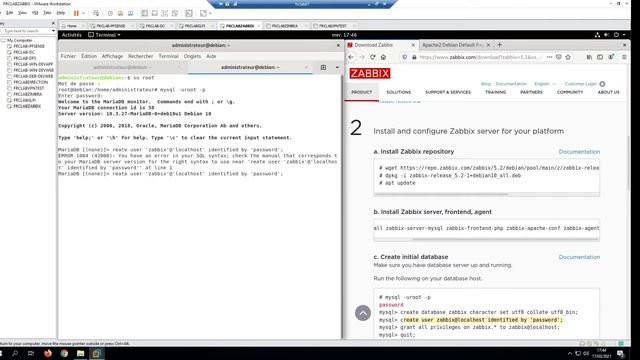This screenshot has width=640, height=360.
Task: Switch to the FRCLAB-DC VM tab
Action: pos(155,26)
